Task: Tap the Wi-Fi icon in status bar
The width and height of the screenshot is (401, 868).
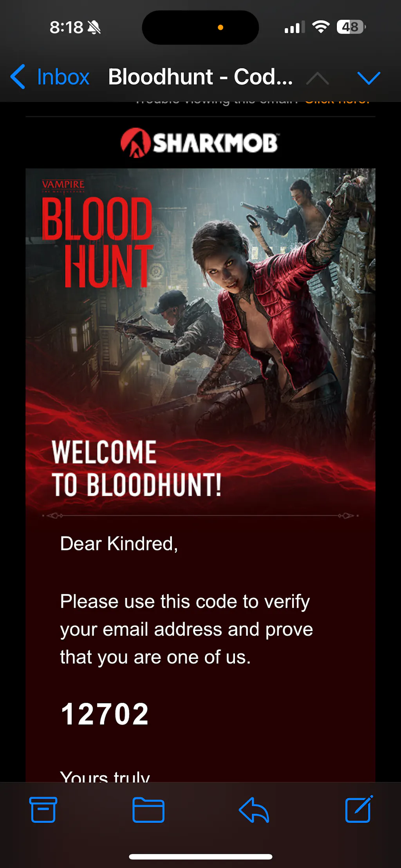Action: [x=321, y=27]
